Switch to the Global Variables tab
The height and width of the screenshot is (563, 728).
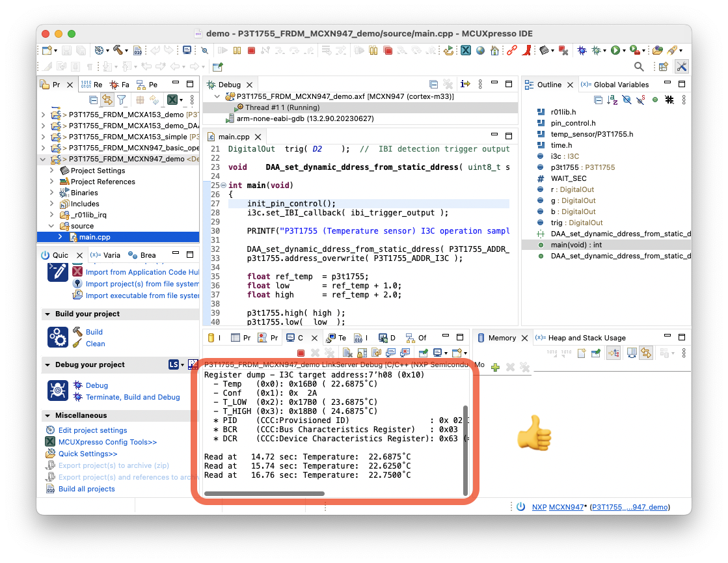pos(621,85)
